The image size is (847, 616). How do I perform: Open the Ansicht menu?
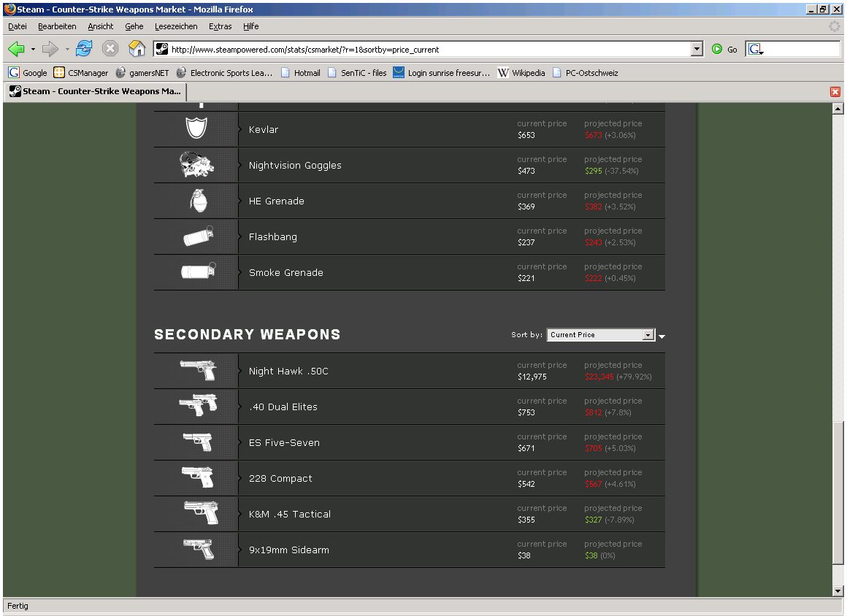[101, 26]
